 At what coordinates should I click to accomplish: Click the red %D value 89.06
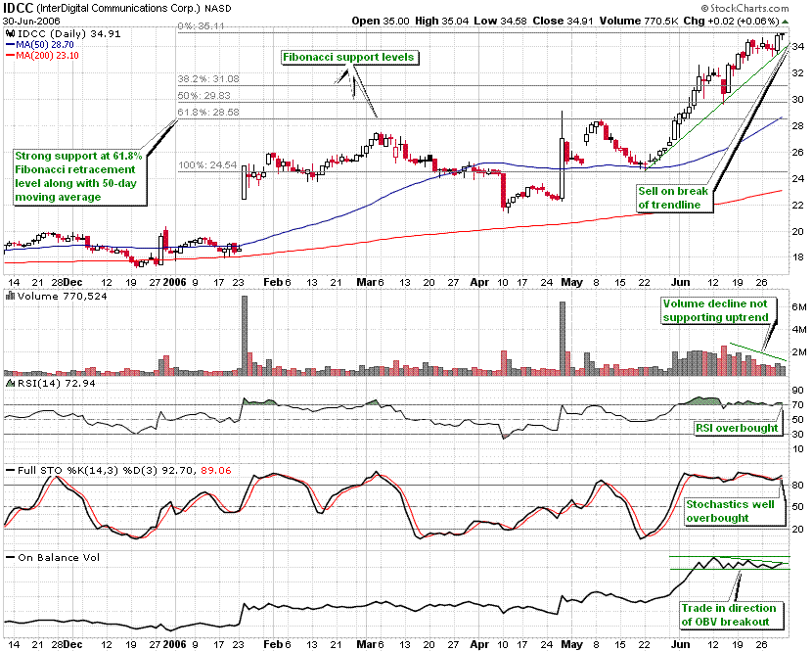click(x=216, y=470)
